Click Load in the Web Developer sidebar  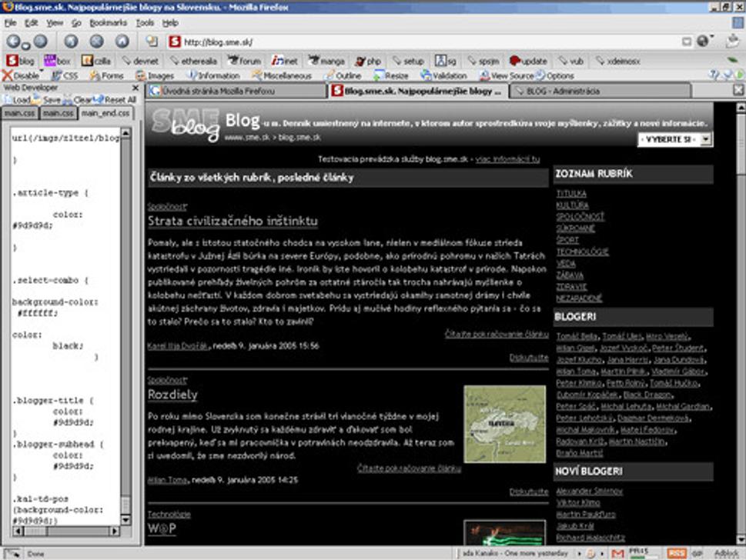tap(17, 100)
